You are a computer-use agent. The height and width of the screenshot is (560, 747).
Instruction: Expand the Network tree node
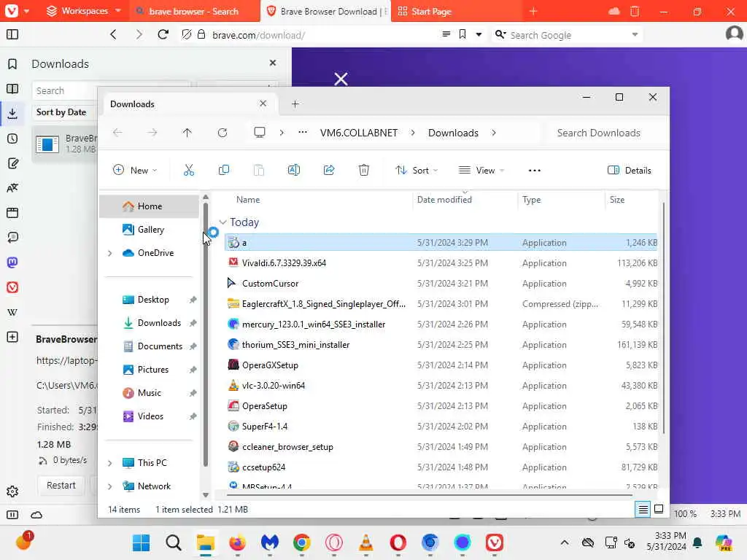110,486
